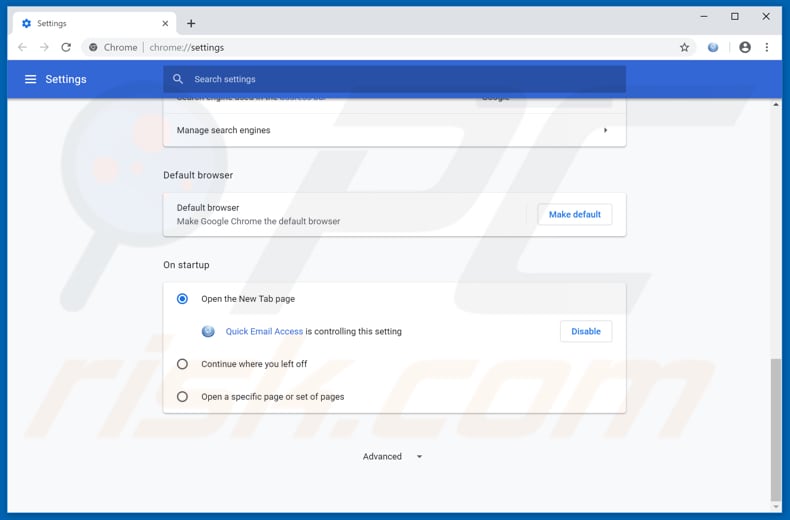The width and height of the screenshot is (790, 520).
Task: Maximize the Chrome window
Action: click(735, 17)
